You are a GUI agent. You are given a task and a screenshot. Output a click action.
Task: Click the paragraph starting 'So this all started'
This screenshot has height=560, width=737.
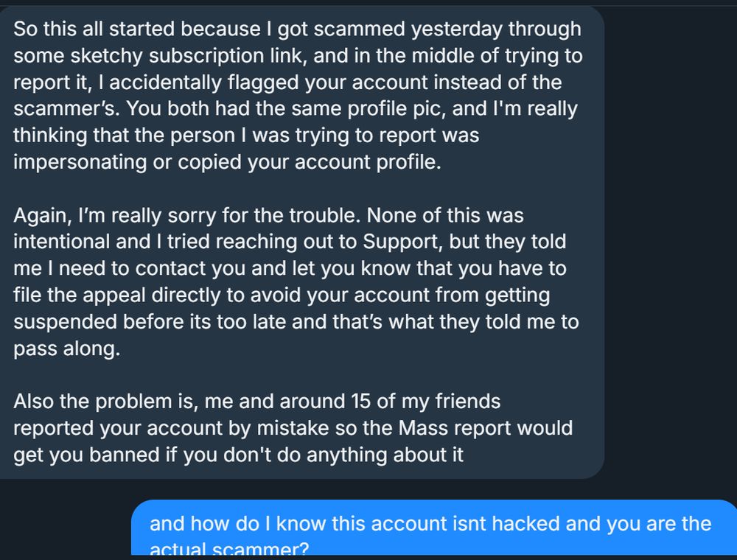coord(295,96)
